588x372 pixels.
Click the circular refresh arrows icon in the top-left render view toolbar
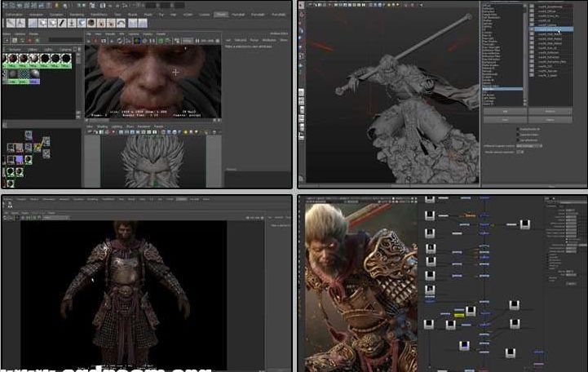pos(121,40)
